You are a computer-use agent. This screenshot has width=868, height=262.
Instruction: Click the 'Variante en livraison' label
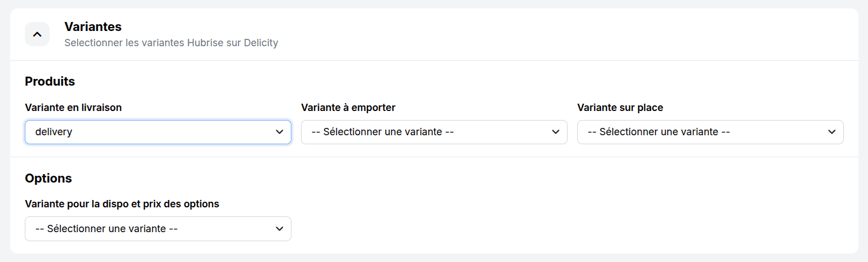pyautogui.click(x=73, y=107)
